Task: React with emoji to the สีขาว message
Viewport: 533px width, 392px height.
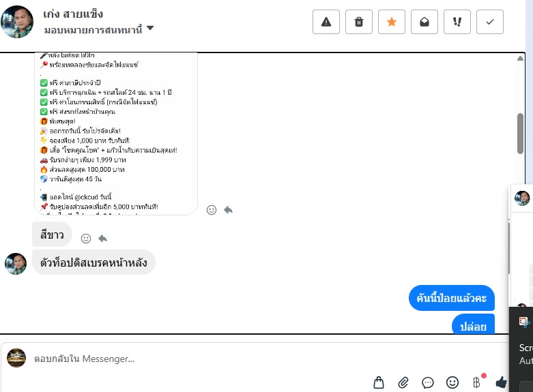Action: [x=86, y=239]
